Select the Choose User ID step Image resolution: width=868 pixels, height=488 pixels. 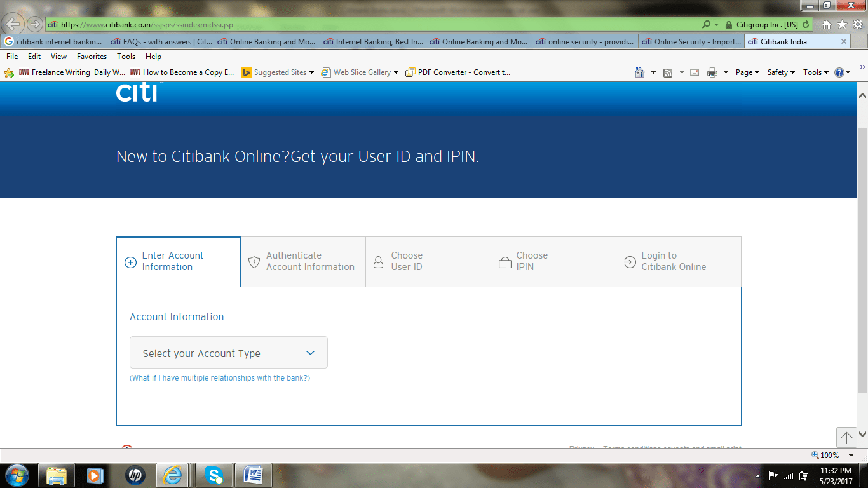(x=428, y=261)
